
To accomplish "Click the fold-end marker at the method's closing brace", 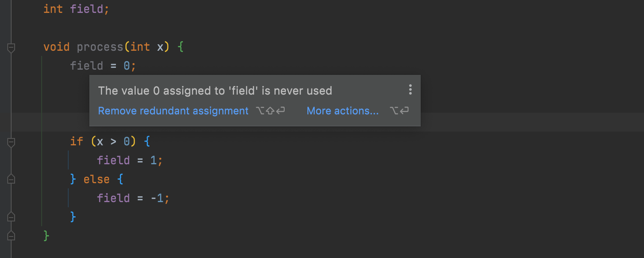I will click(x=11, y=236).
